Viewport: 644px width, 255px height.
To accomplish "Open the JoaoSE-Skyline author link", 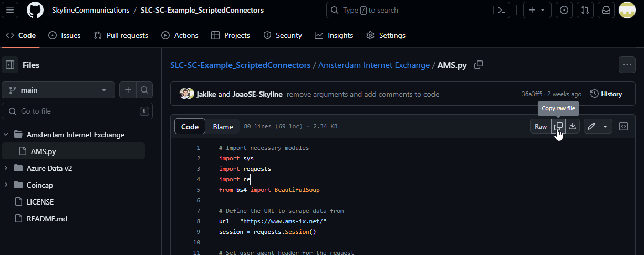I will click(x=257, y=94).
